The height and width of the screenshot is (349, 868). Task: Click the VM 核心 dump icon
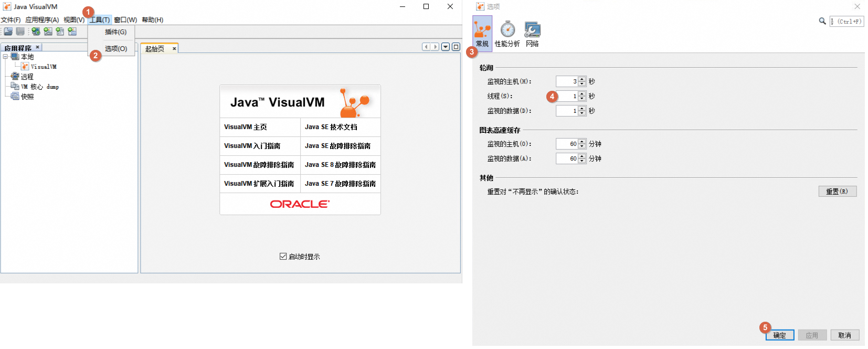(x=15, y=87)
